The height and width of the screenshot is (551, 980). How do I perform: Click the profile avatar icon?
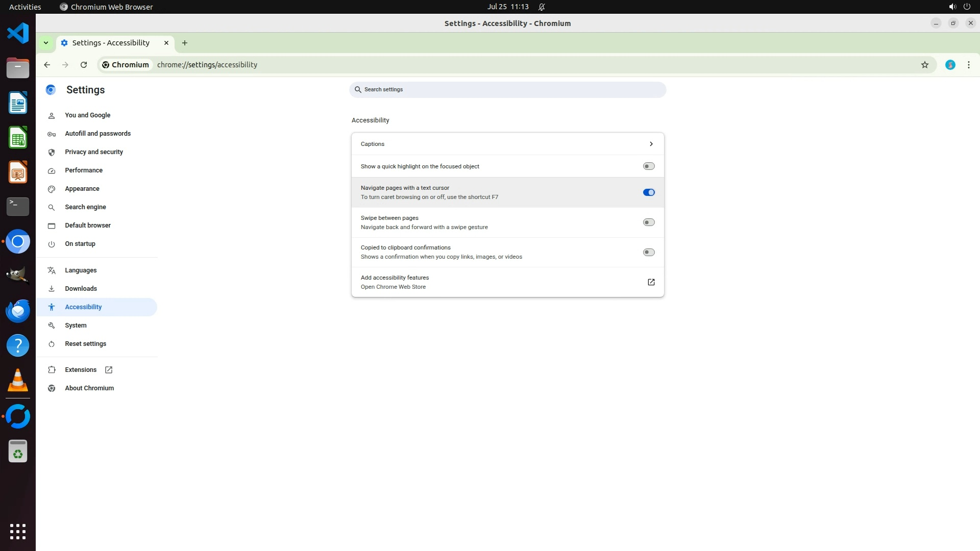tap(950, 65)
